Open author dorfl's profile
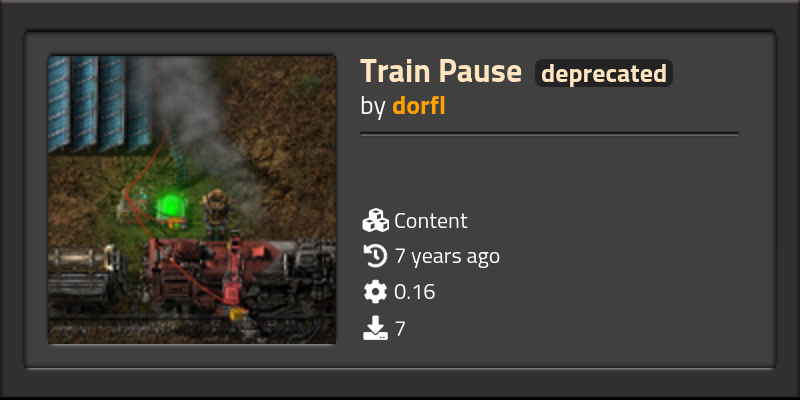 tap(418, 106)
